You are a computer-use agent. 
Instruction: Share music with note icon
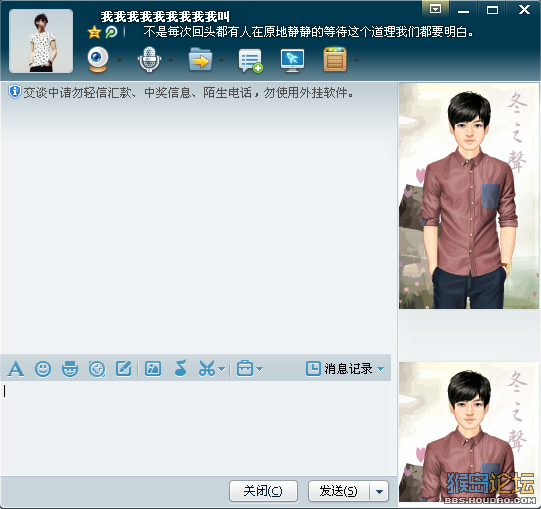180,368
